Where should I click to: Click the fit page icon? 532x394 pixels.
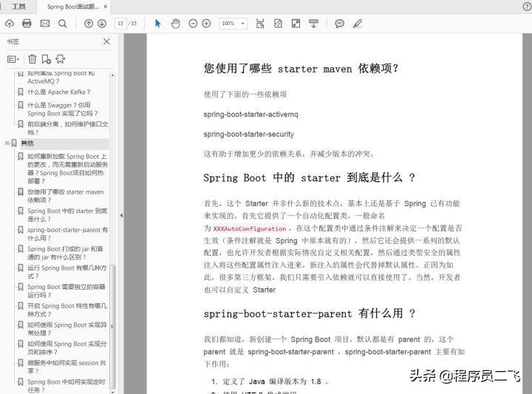[x=278, y=24]
